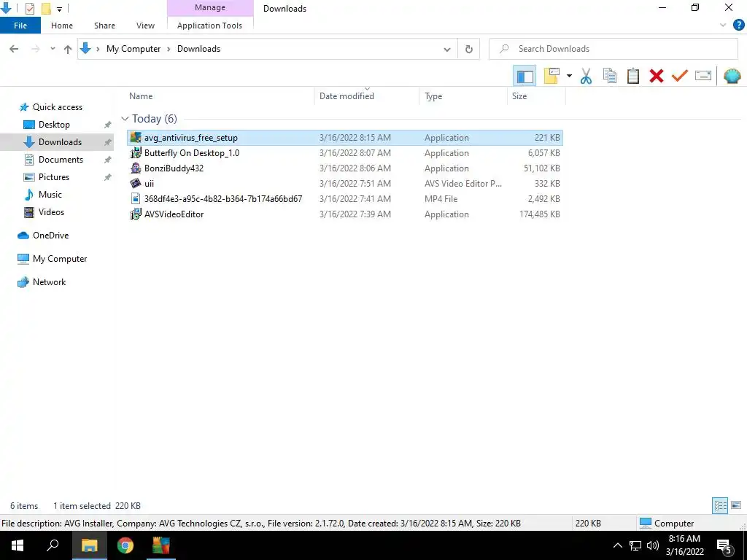Go back with the Back arrow
This screenshot has height=560, width=747.
point(14,49)
